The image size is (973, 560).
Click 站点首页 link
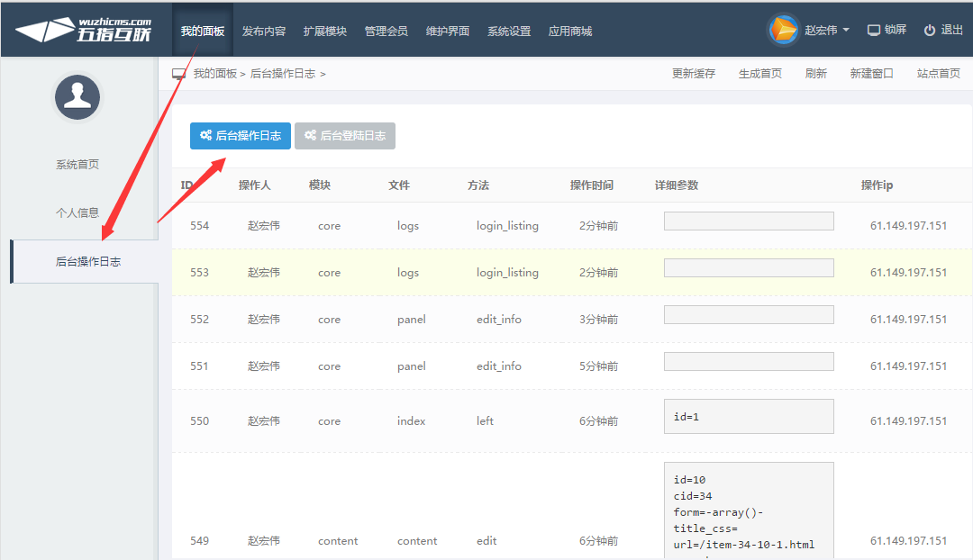coord(938,74)
